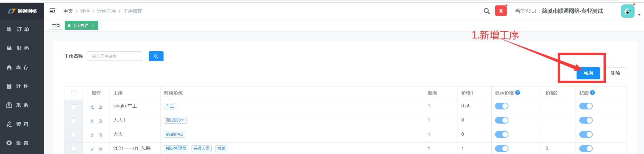Click the red bug report icon

pyautogui.click(x=501, y=11)
